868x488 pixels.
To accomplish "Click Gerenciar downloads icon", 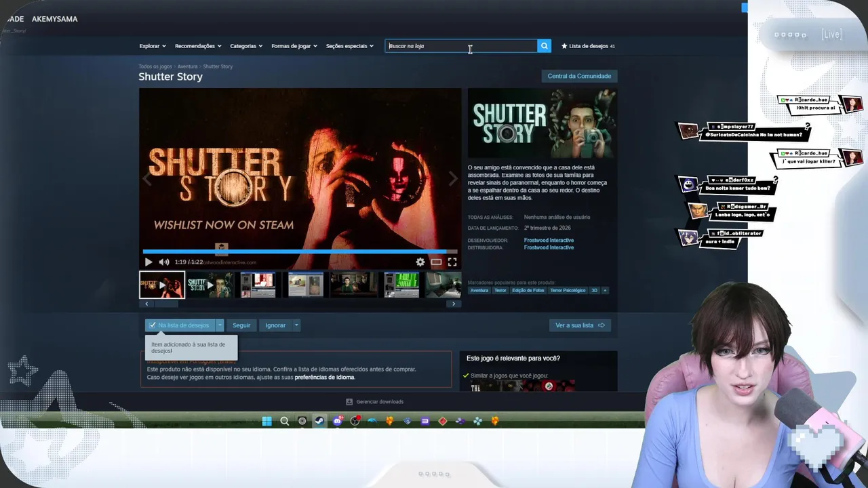I will (x=349, y=402).
